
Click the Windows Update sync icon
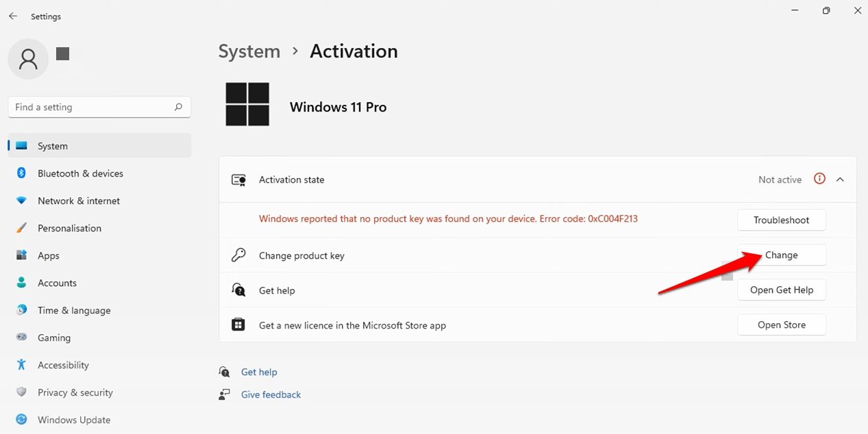(21, 420)
